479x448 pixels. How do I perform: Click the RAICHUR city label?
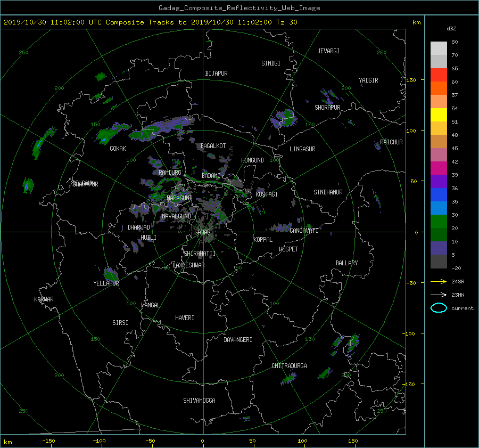coord(391,142)
